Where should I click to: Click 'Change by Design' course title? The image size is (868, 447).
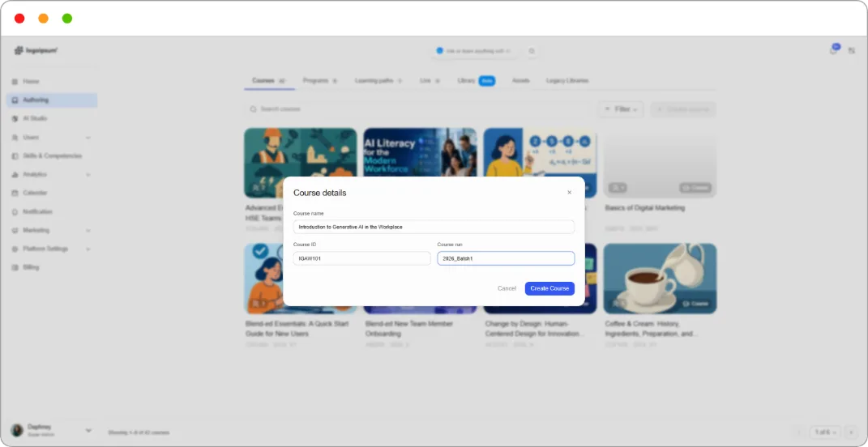[x=534, y=329]
